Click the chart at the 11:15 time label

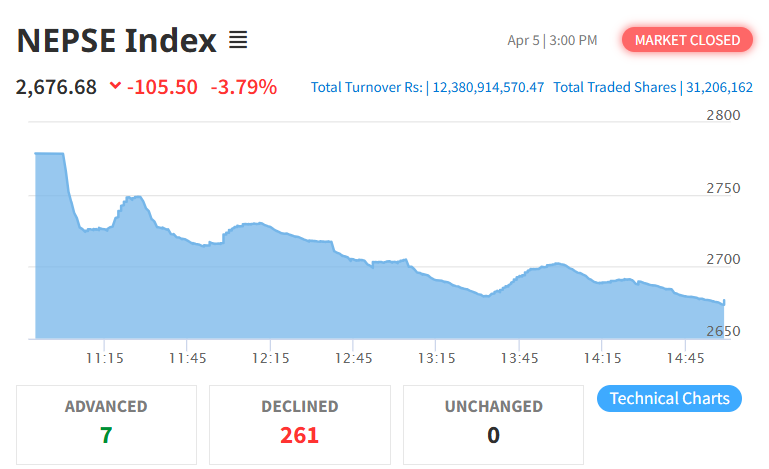pos(104,358)
